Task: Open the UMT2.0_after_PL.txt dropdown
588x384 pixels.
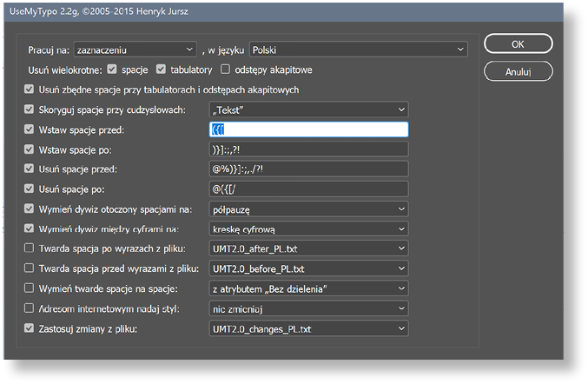Action: tap(308, 248)
